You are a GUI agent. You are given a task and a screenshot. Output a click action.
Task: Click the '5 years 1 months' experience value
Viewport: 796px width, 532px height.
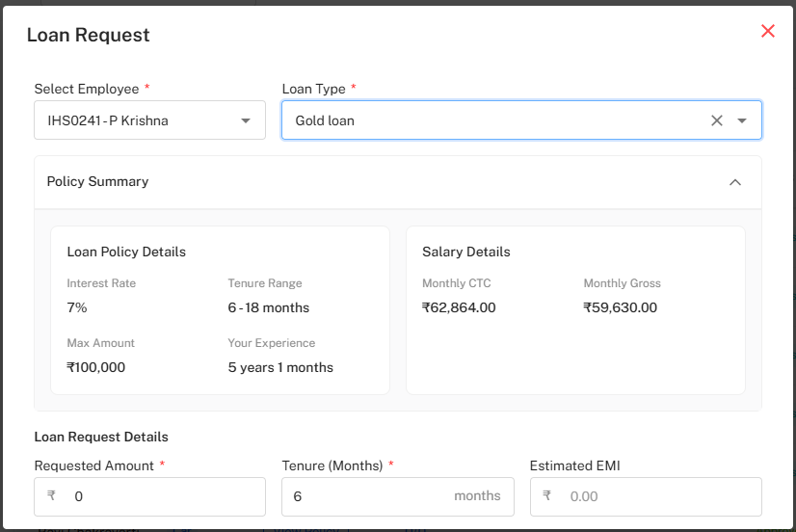280,367
